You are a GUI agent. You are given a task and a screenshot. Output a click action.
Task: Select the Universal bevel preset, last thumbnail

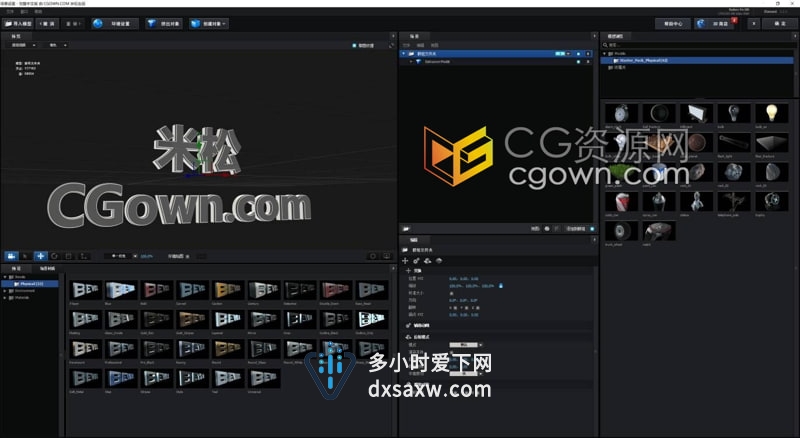coord(264,378)
